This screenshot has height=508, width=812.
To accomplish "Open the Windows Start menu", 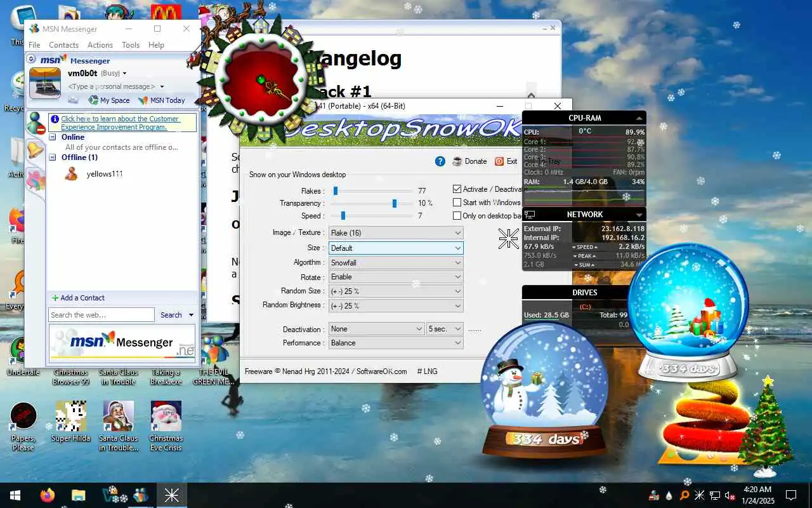I will point(15,495).
